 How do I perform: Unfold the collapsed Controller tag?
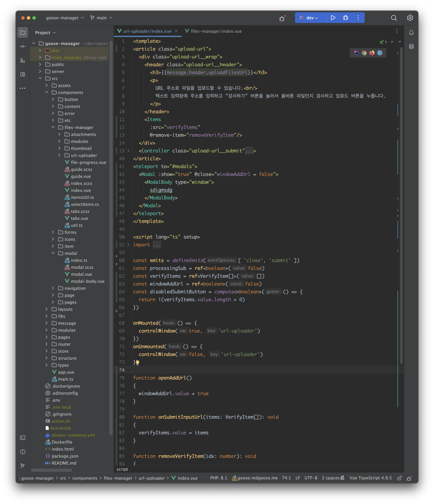click(x=249, y=151)
